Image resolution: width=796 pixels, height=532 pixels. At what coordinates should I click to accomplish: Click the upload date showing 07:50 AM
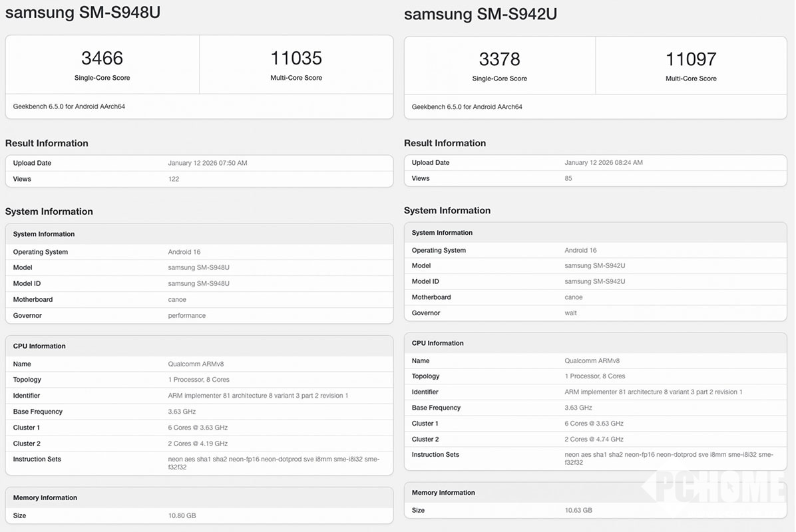click(x=207, y=163)
